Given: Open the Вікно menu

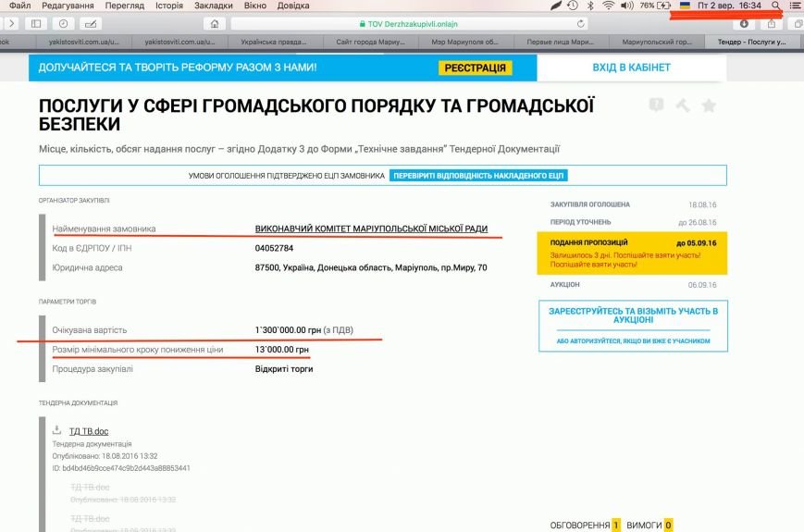Looking at the screenshot, I should coord(254,6).
